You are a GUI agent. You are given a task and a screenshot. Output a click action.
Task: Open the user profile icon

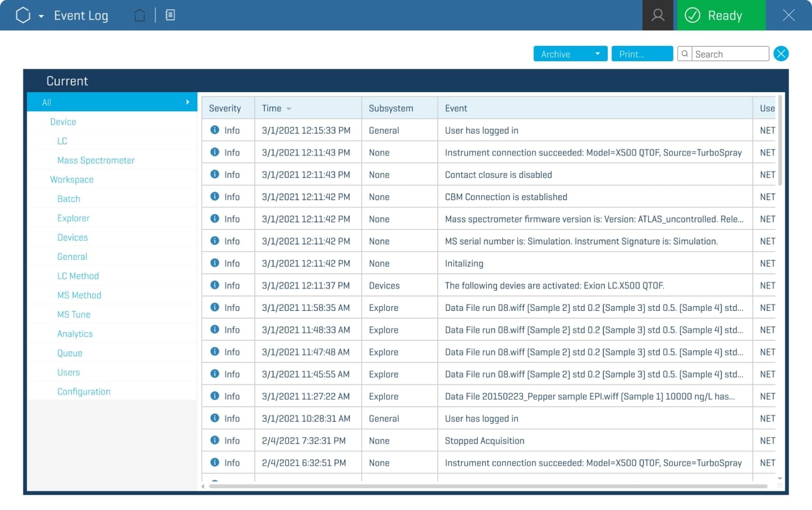click(x=658, y=15)
